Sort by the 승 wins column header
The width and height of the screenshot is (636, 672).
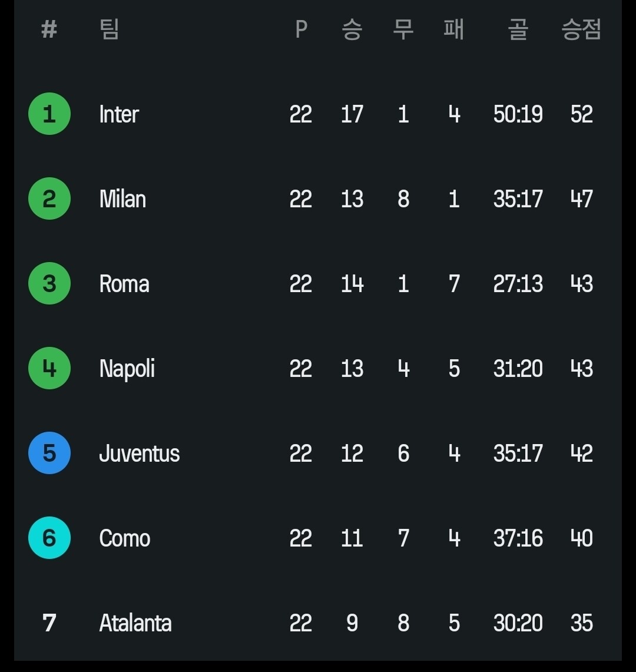coord(352,29)
